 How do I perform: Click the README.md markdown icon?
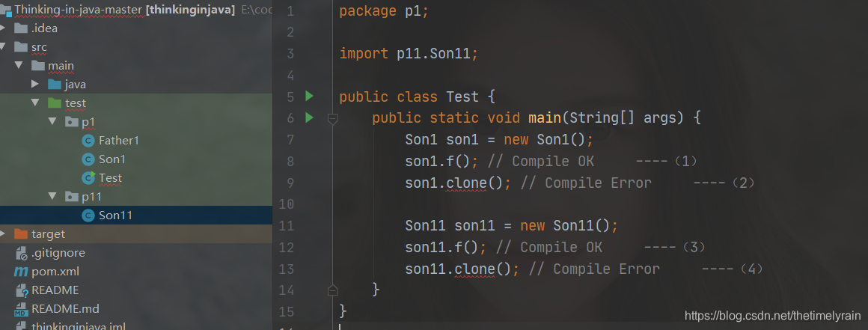tap(21, 309)
